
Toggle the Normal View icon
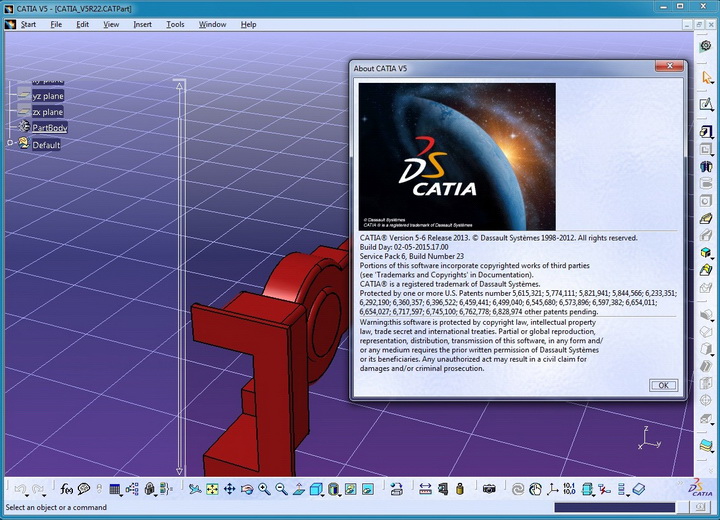click(x=298, y=489)
